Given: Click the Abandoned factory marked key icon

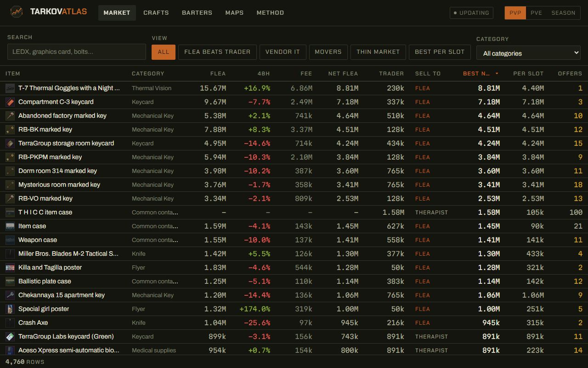Looking at the screenshot, I should 10,115.
